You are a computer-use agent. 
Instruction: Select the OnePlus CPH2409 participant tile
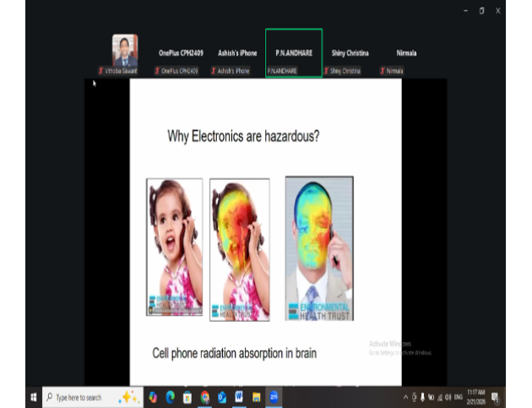[x=178, y=53]
